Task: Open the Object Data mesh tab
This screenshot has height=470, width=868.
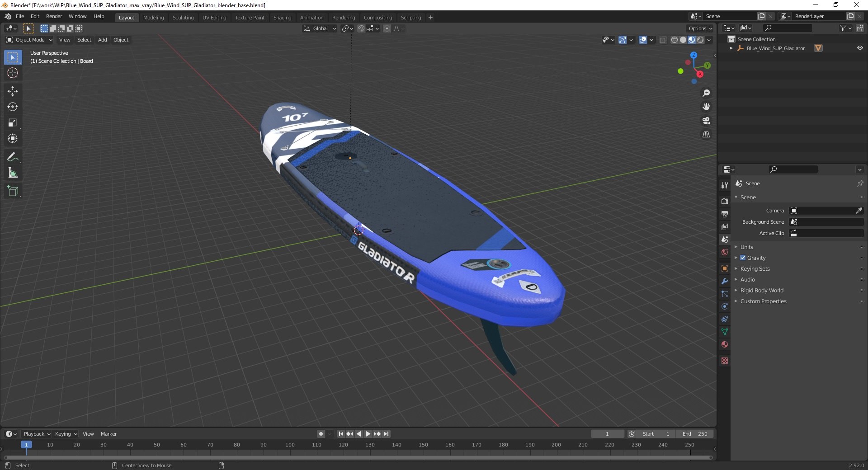Action: coord(725,332)
